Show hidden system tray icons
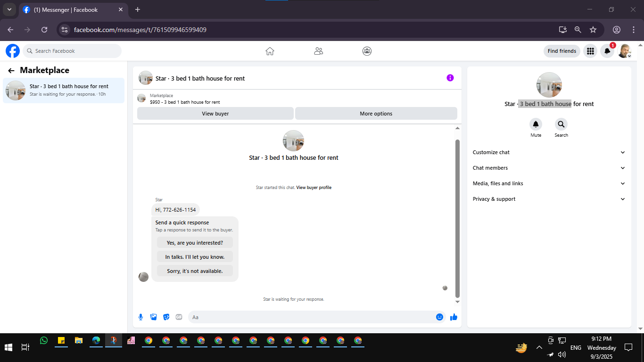 (x=539, y=348)
